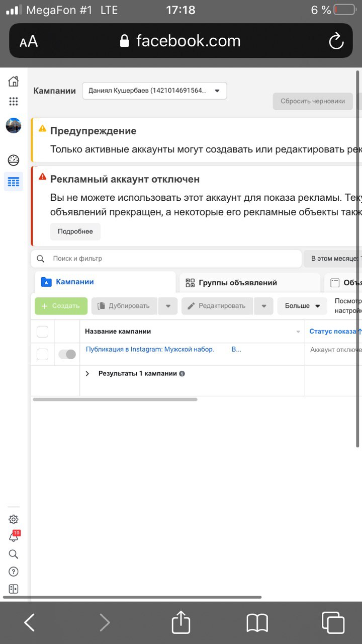Expand the Результаты 1 кампании row
The width and height of the screenshot is (362, 644).
pos(87,374)
